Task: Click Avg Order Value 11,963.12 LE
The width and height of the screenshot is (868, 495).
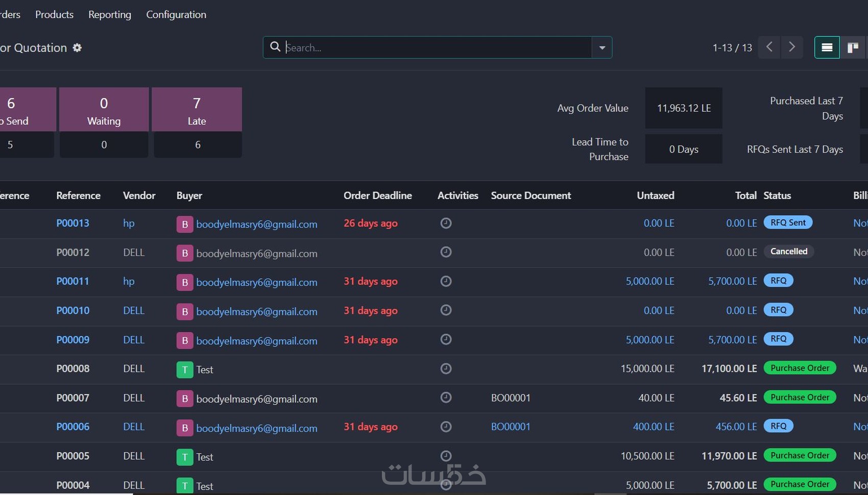Action: (684, 108)
